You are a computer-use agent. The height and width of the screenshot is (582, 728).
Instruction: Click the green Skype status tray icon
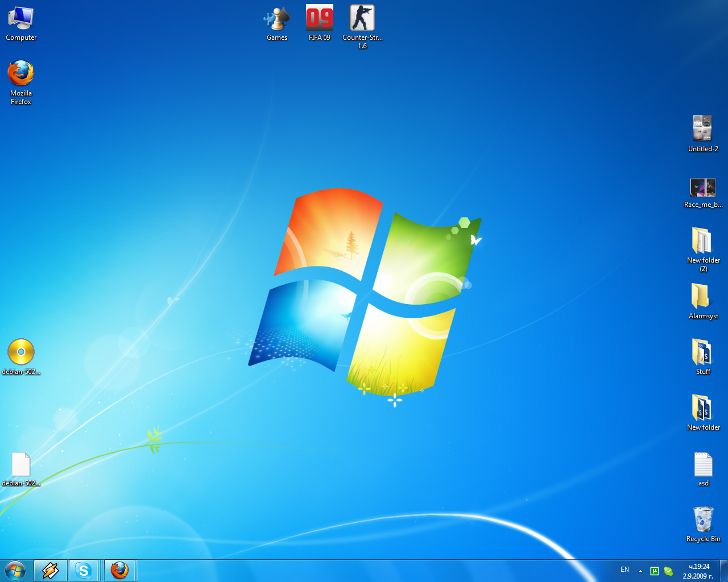pyautogui.click(x=668, y=571)
